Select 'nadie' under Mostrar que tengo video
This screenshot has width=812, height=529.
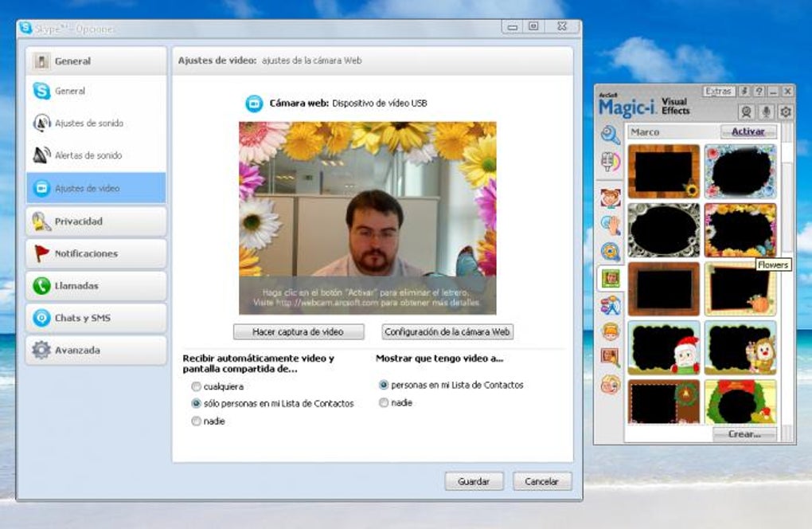[x=384, y=402]
